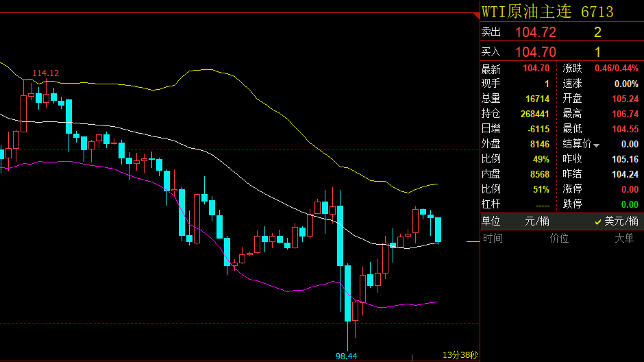Screen dimensions: 644x362
Task: Click the 最低 value 104.55
Action: [625, 129]
